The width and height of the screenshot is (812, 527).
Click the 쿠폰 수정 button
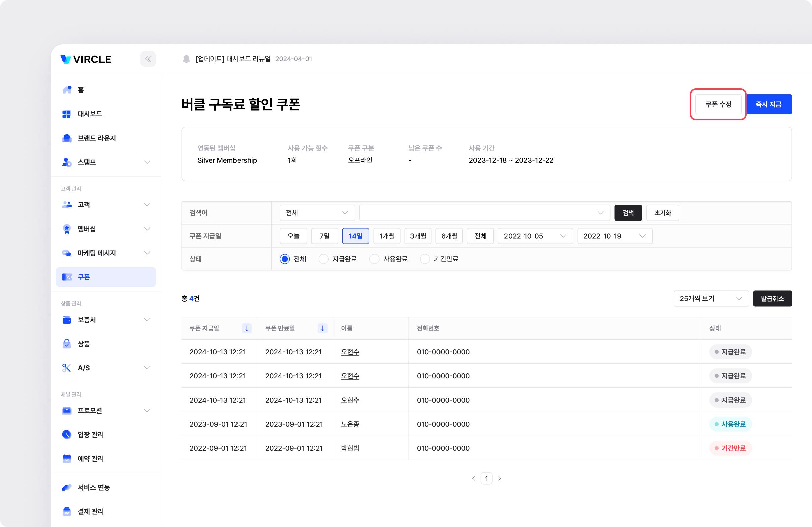[718, 104]
